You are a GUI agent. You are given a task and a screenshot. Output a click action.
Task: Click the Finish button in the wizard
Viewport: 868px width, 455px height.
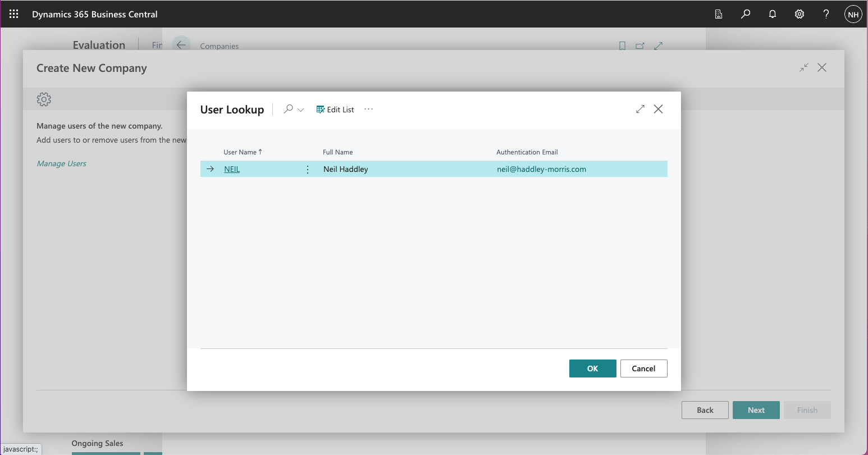[x=807, y=410]
